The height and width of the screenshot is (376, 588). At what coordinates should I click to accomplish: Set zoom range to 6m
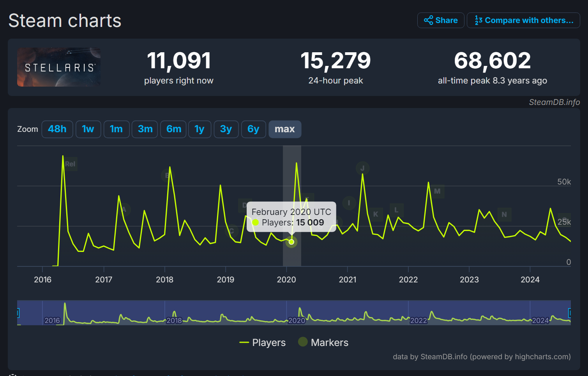coord(173,129)
